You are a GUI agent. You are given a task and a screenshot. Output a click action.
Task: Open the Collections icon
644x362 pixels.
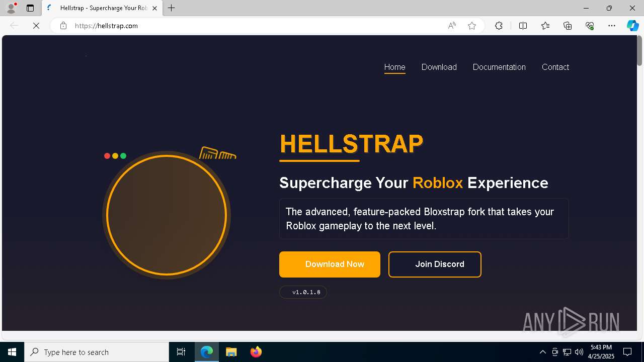(568, 26)
